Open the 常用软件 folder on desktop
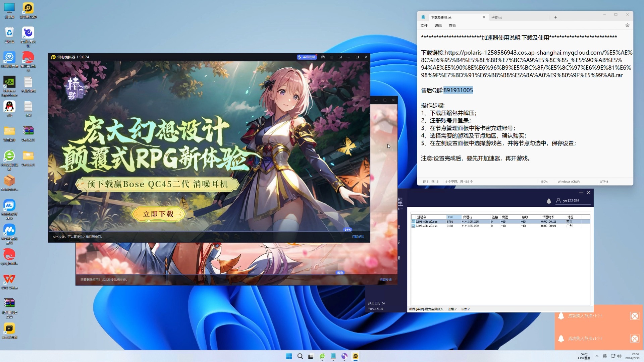 tap(9, 134)
